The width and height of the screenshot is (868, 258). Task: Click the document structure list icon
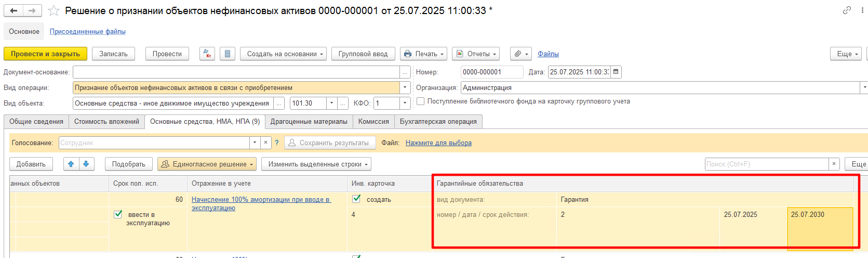228,54
